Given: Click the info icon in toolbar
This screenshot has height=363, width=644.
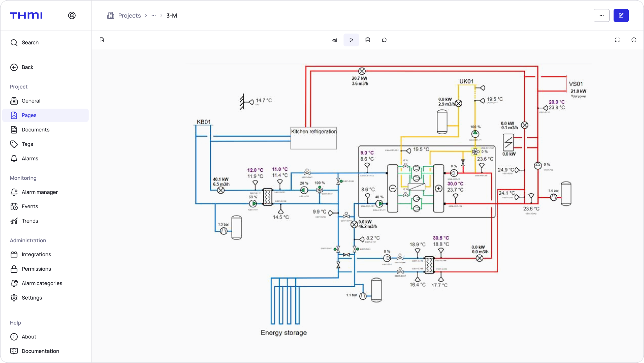Looking at the screenshot, I should [x=634, y=40].
